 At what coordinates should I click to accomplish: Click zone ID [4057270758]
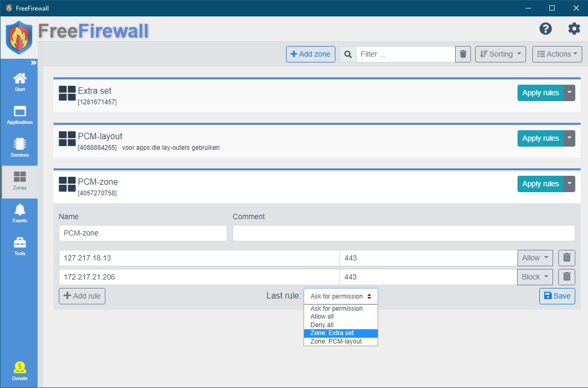click(x=97, y=193)
